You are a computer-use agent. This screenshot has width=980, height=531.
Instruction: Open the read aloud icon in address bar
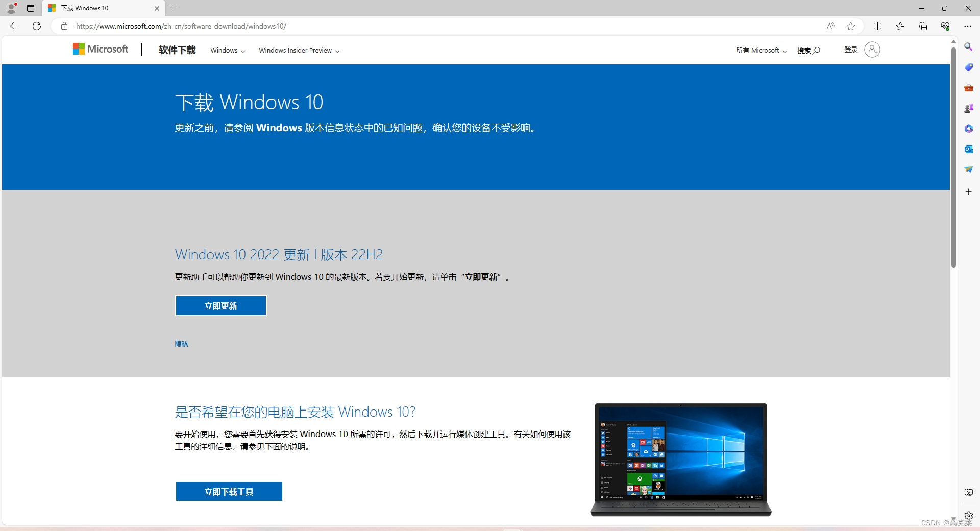coord(830,26)
